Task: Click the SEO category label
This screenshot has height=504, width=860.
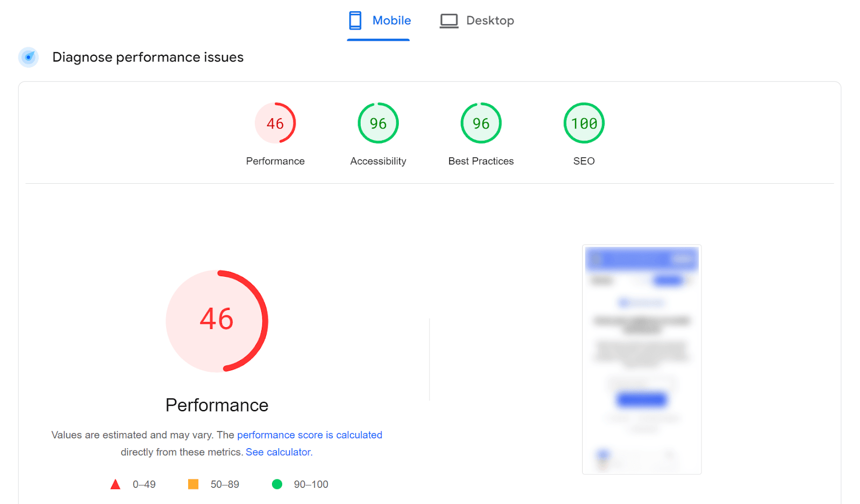Action: (x=584, y=161)
